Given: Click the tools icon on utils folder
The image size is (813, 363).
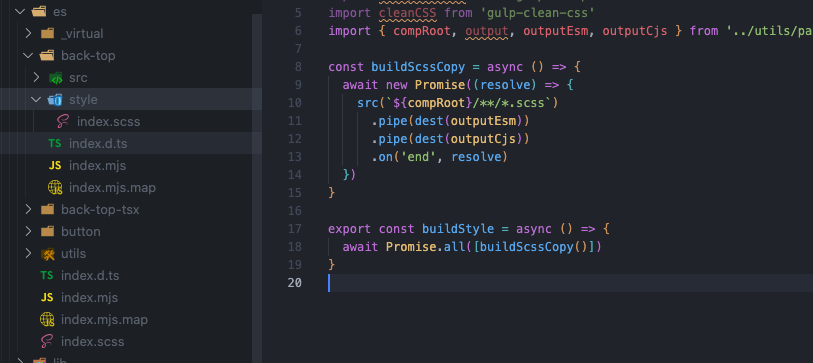Looking at the screenshot, I should click(47, 254).
